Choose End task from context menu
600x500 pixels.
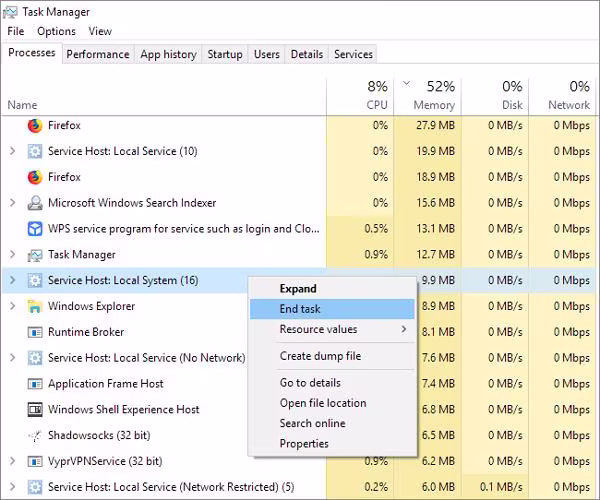click(x=300, y=309)
